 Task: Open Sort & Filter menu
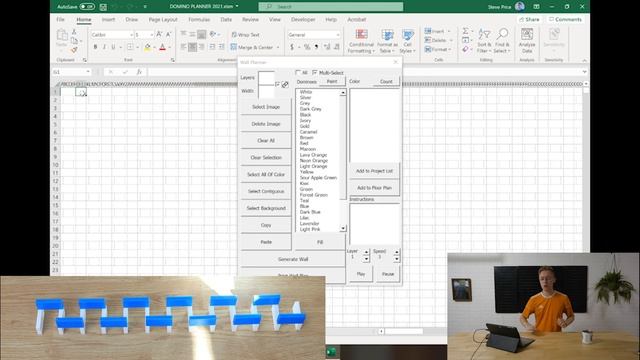tap(484, 41)
